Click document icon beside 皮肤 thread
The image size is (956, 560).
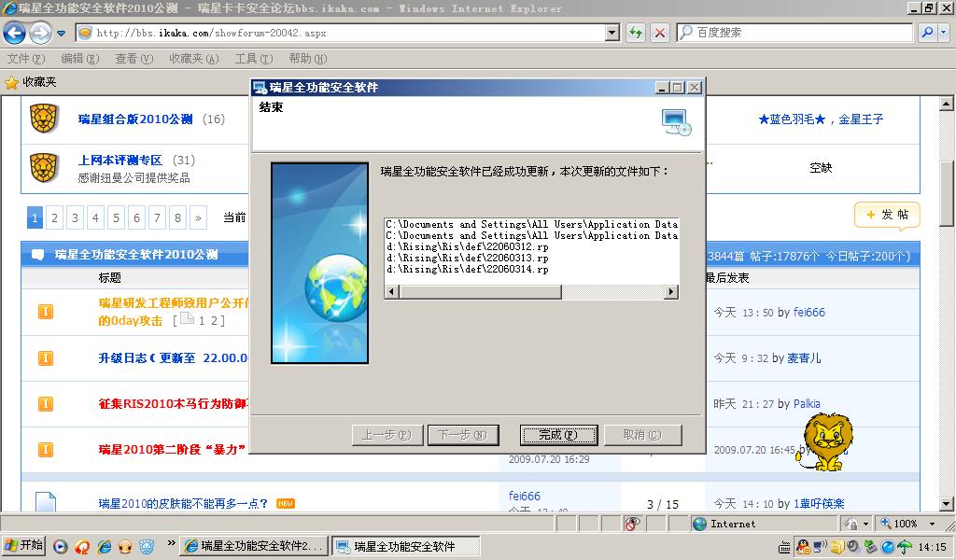(x=46, y=502)
